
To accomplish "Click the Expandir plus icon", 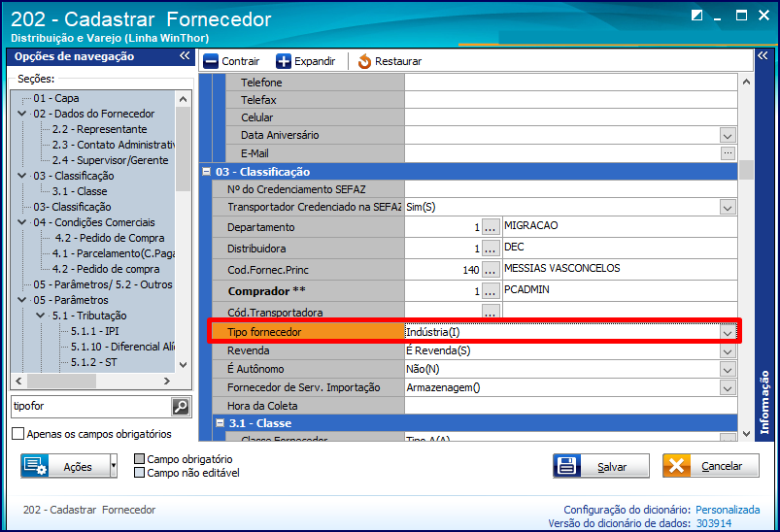I will pyautogui.click(x=284, y=62).
